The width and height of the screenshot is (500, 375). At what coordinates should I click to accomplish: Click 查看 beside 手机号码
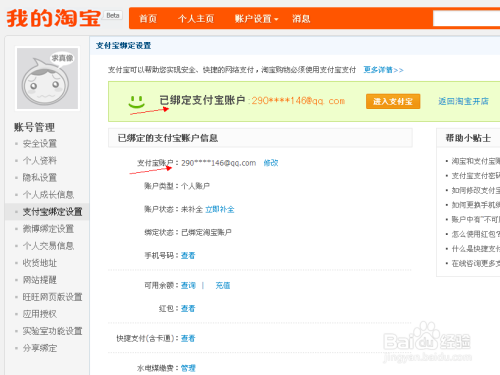(188, 255)
